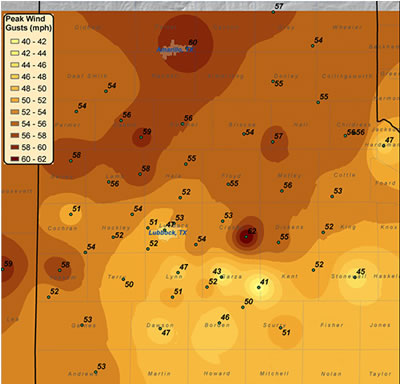Viewport: 400px width, 384px height.
Task: Click the Parmer county label
Action: 68,125
